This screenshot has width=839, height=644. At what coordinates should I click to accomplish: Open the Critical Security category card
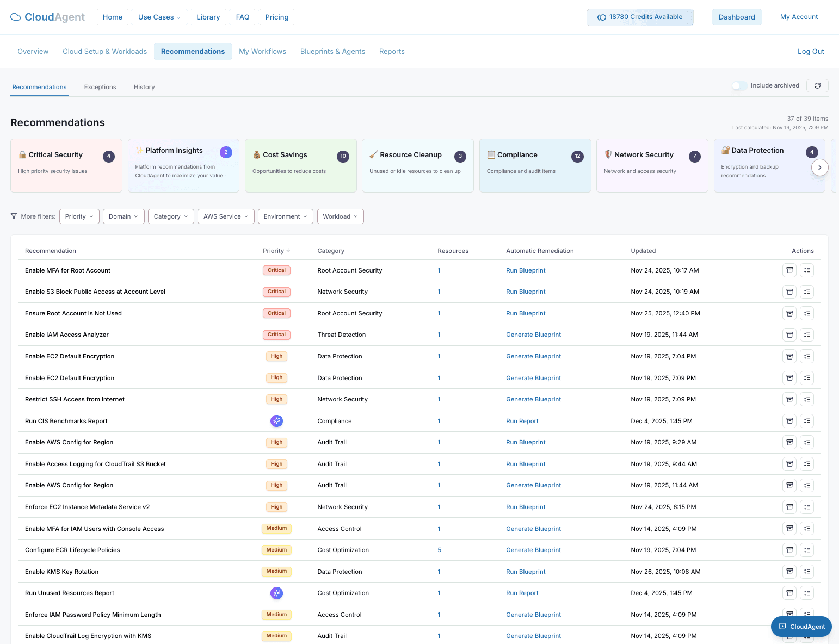tap(66, 165)
